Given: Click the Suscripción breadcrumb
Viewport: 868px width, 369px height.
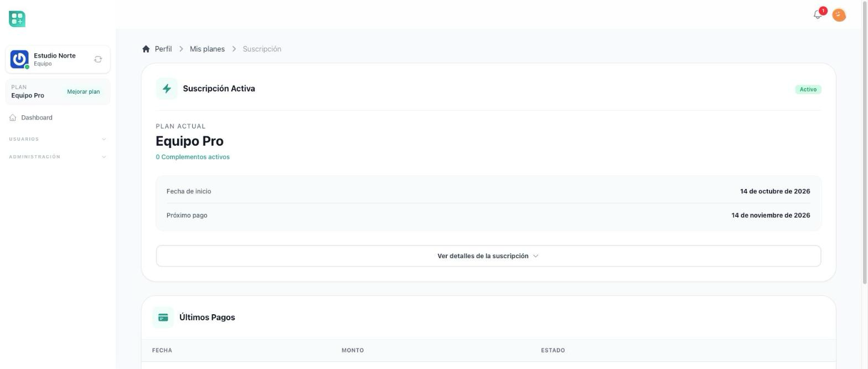Looking at the screenshot, I should pos(262,49).
